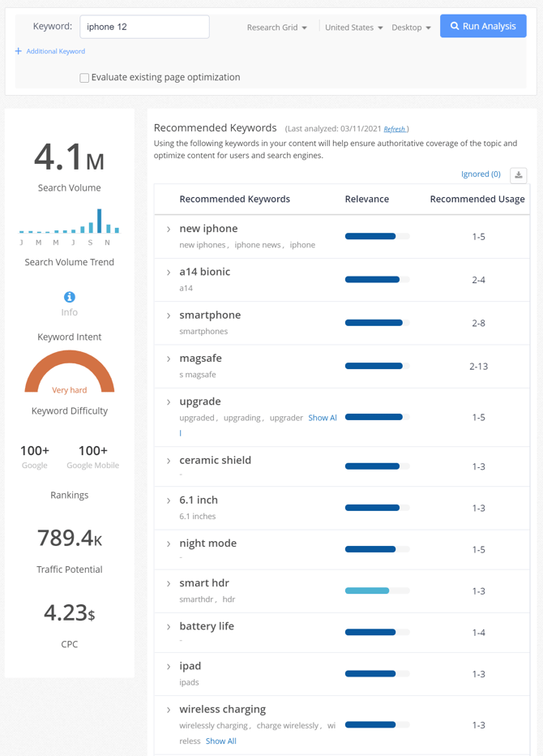Add an Additional Keyword

tap(50, 51)
